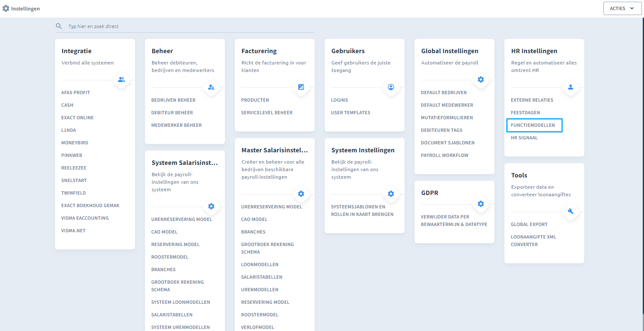644x331 pixels.
Task: Open LOGINS under Gebruikers
Action: tap(339, 100)
